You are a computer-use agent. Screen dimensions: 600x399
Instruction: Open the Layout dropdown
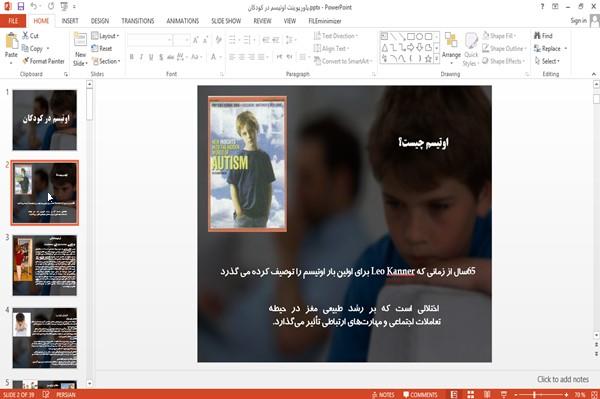(x=105, y=36)
